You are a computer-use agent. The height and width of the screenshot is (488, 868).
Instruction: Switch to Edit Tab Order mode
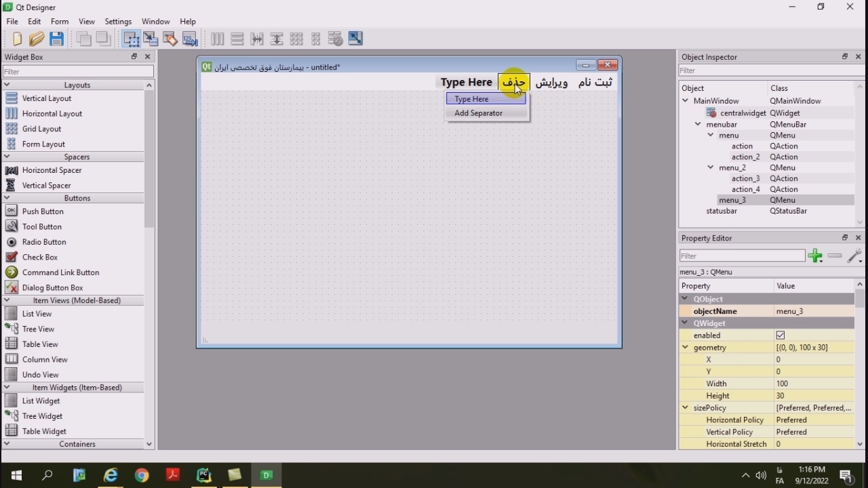point(190,39)
